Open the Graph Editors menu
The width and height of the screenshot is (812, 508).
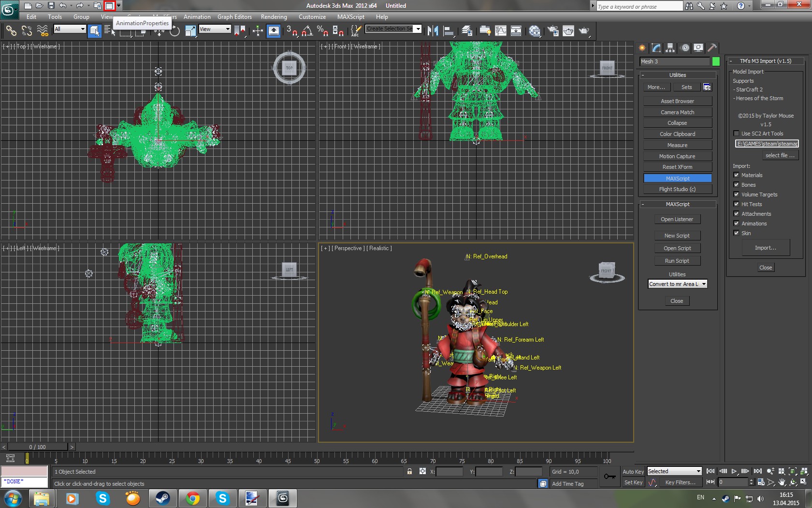pos(234,17)
